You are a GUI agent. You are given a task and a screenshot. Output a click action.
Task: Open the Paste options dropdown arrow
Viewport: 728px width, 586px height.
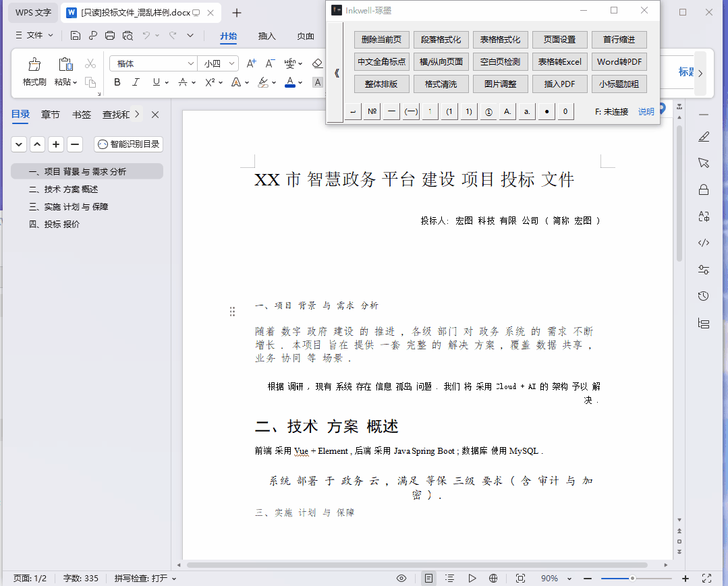74,82
